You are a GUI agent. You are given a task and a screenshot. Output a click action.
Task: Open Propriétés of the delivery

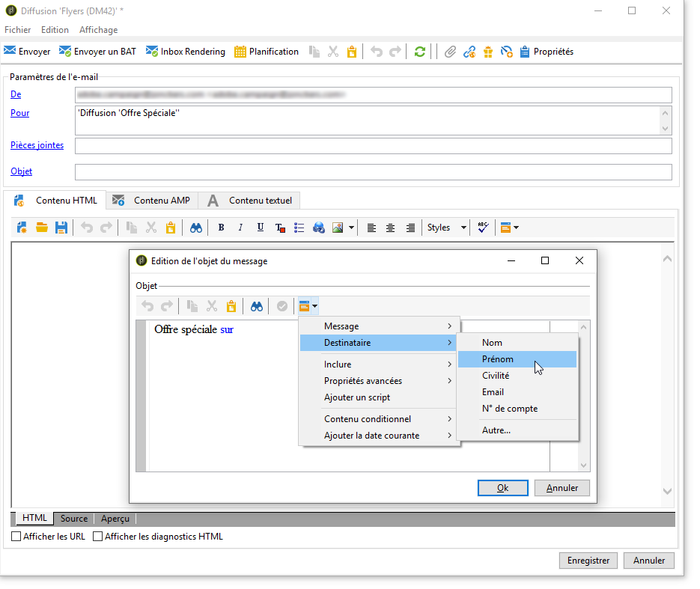tap(547, 52)
